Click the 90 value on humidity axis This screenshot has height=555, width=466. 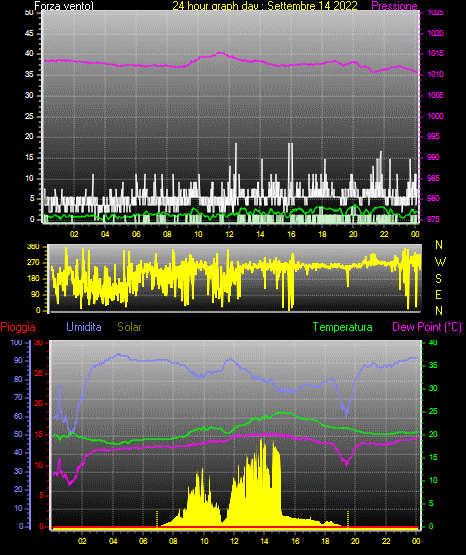(x=18, y=360)
